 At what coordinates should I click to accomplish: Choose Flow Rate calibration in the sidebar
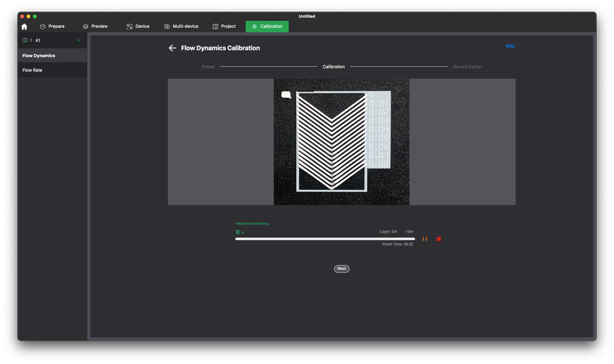pyautogui.click(x=33, y=70)
